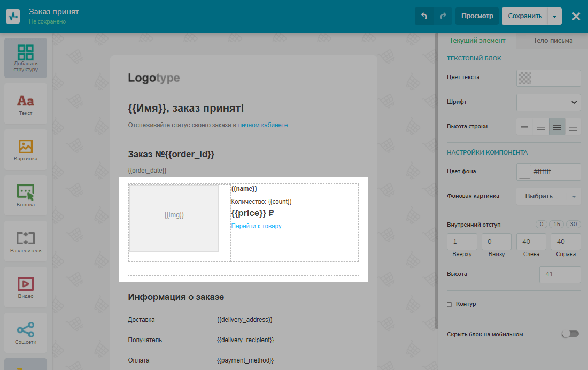The width and height of the screenshot is (588, 370).
Task: Click the Просмотр button
Action: 477,16
